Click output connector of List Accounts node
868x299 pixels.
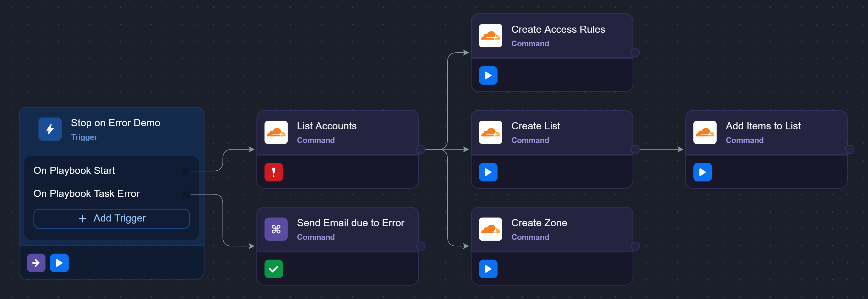421,149
